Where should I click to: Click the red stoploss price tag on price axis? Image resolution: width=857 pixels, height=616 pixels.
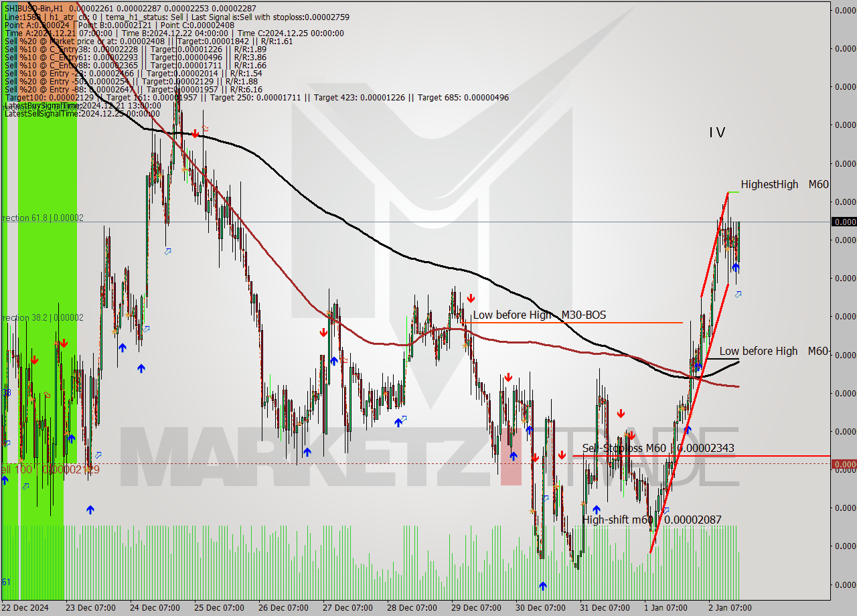click(x=844, y=464)
